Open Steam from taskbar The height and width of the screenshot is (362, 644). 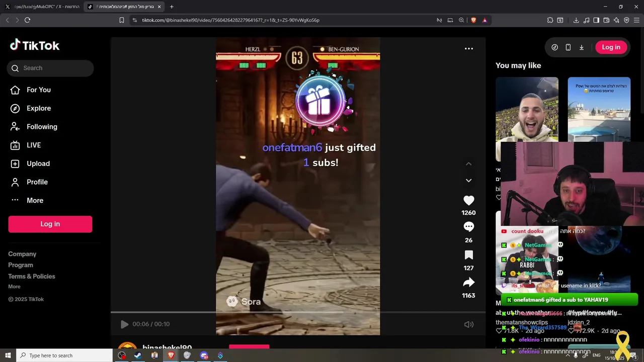pyautogui.click(x=138, y=355)
